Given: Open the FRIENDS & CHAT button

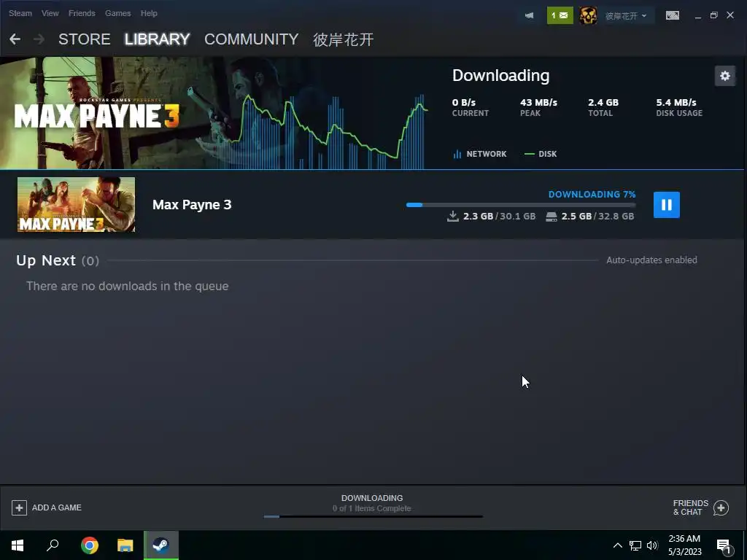Looking at the screenshot, I should coord(700,507).
